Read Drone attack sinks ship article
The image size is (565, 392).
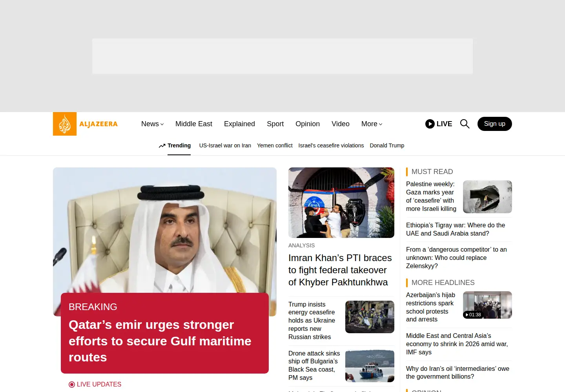(x=314, y=365)
